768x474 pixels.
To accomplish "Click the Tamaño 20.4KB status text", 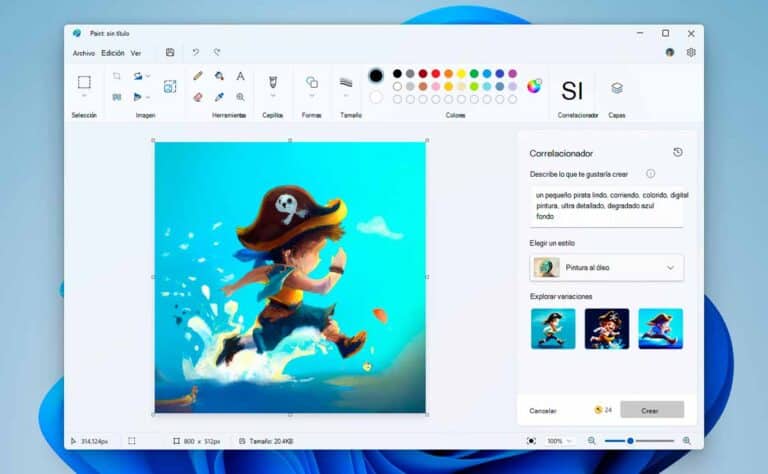I will 271,441.
